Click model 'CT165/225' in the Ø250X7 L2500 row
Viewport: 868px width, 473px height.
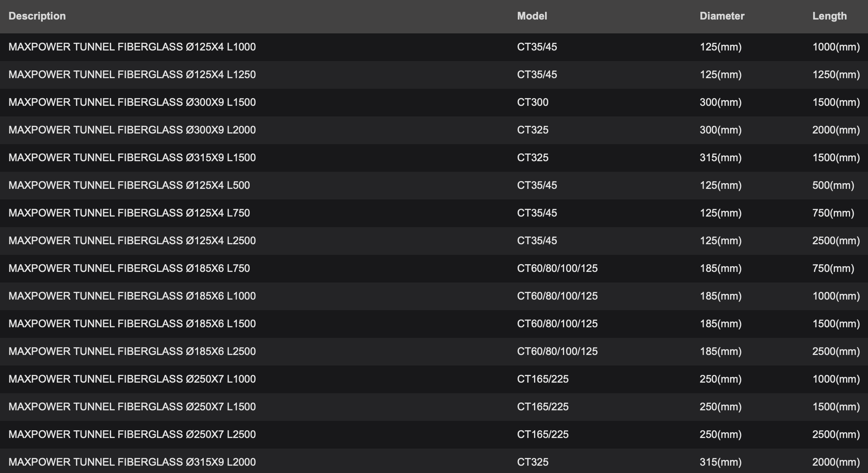[x=543, y=434]
